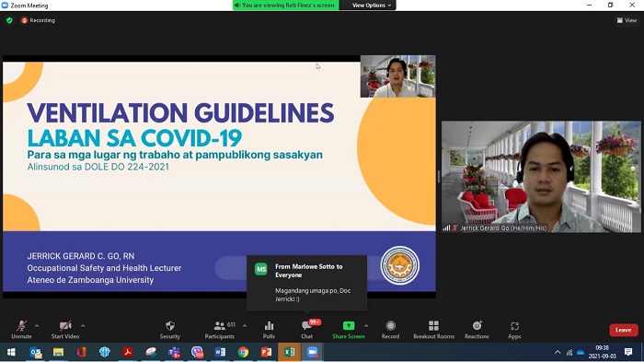The width and height of the screenshot is (644, 362).
Task: Leave the meeting
Action: 624,330
